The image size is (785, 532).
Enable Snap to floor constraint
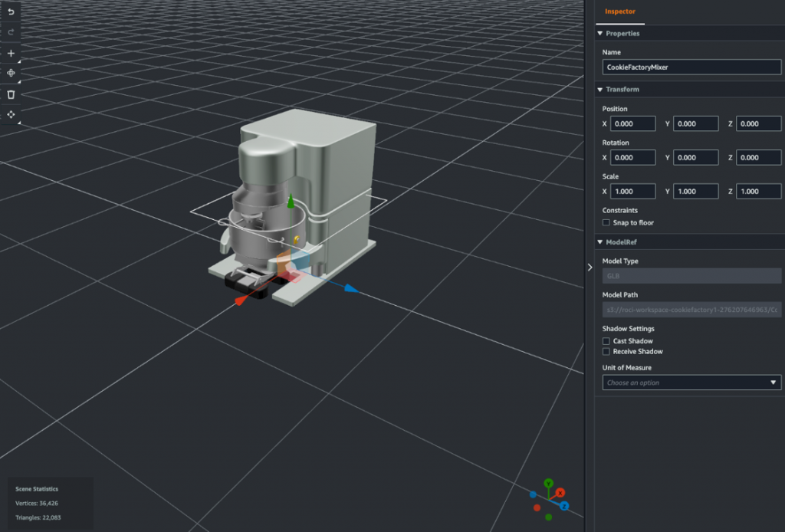(605, 222)
